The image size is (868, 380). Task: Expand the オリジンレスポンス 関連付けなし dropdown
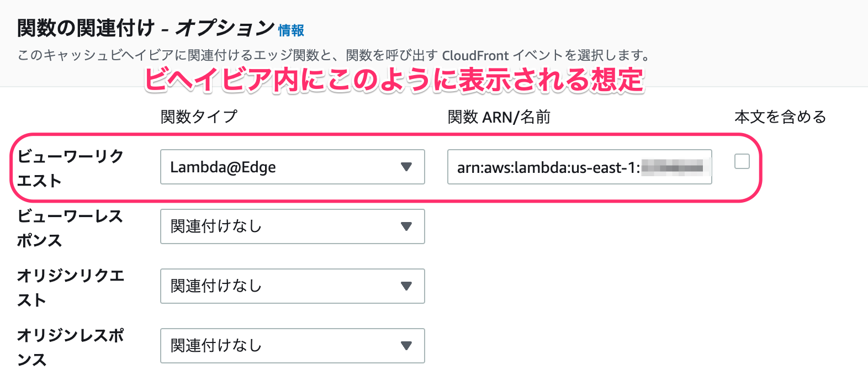tap(292, 346)
